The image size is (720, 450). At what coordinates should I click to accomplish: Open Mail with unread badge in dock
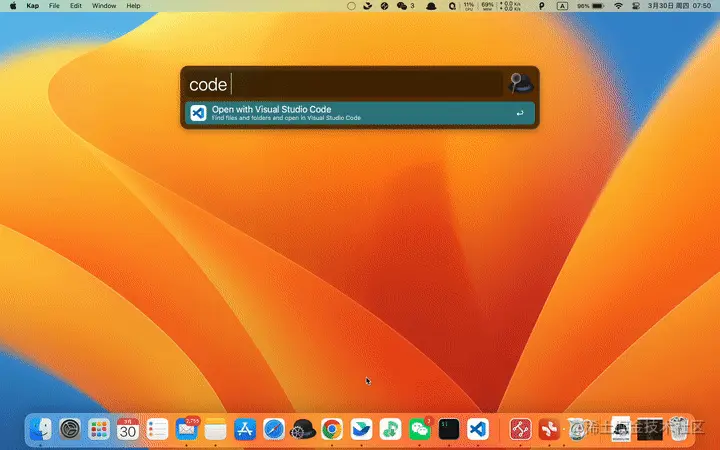[186, 429]
